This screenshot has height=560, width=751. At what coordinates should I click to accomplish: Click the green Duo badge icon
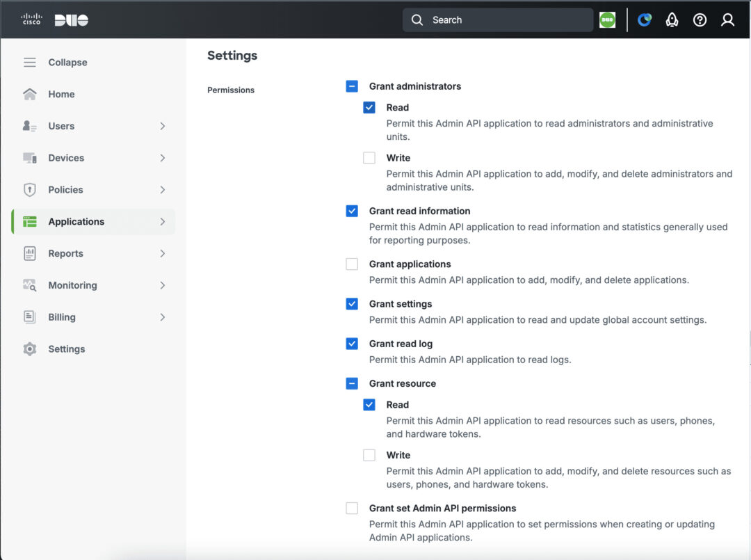(607, 19)
